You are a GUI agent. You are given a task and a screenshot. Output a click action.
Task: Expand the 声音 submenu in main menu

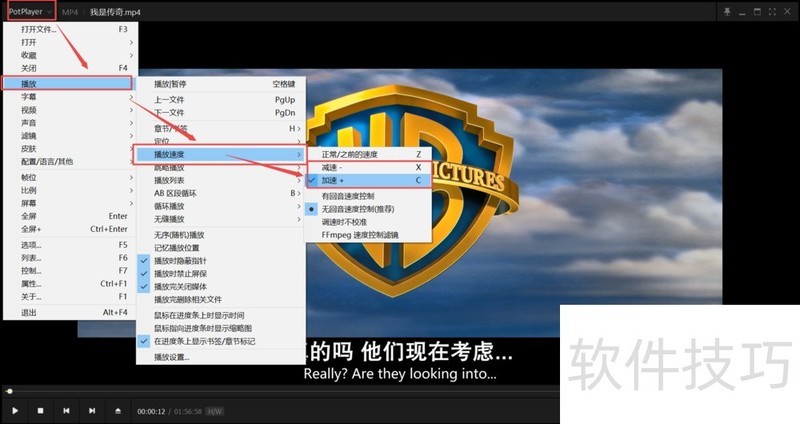click(69, 123)
